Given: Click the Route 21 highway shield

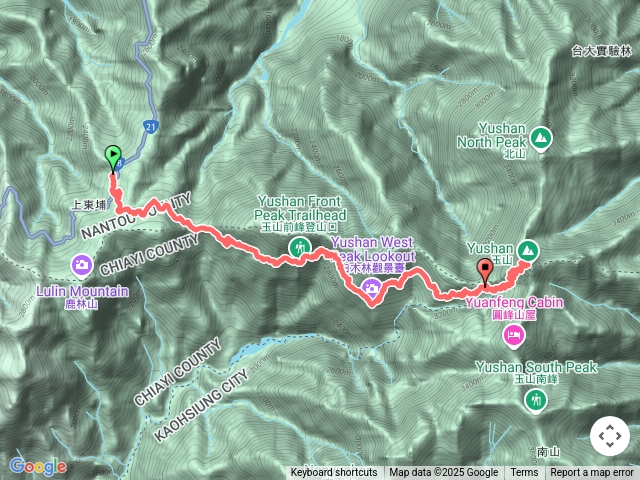Looking at the screenshot, I should (x=151, y=127).
